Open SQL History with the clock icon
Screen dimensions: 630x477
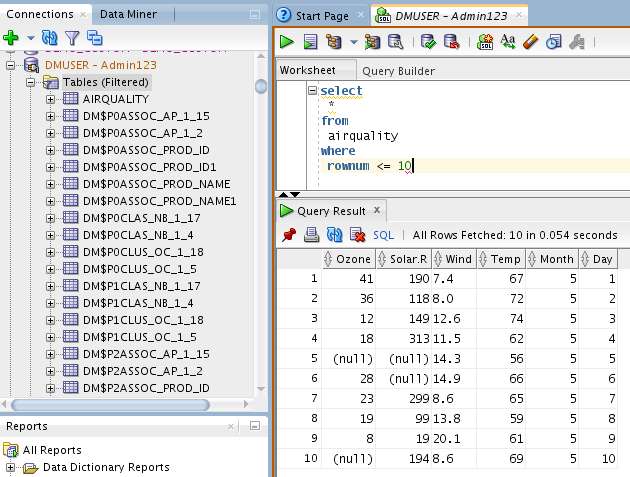(x=552, y=42)
